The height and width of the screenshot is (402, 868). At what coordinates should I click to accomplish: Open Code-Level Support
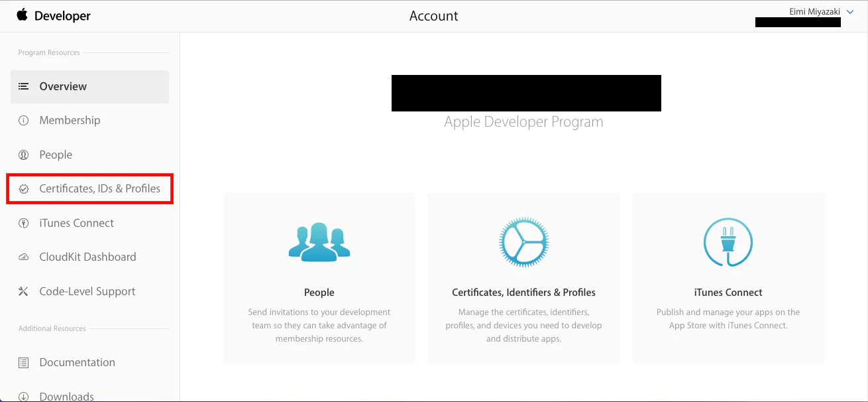pos(87,291)
